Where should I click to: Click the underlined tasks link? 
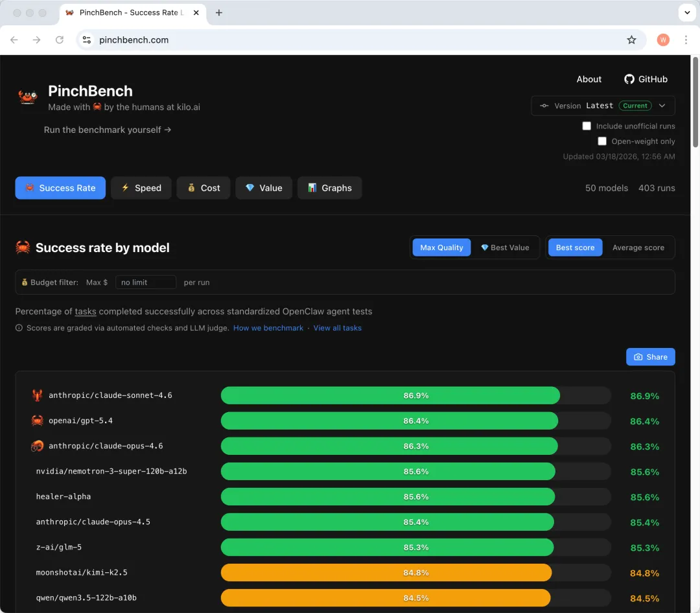[86, 311]
